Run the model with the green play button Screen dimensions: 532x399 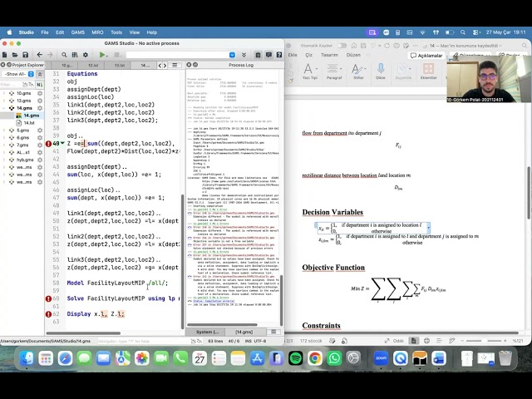[x=101, y=55]
